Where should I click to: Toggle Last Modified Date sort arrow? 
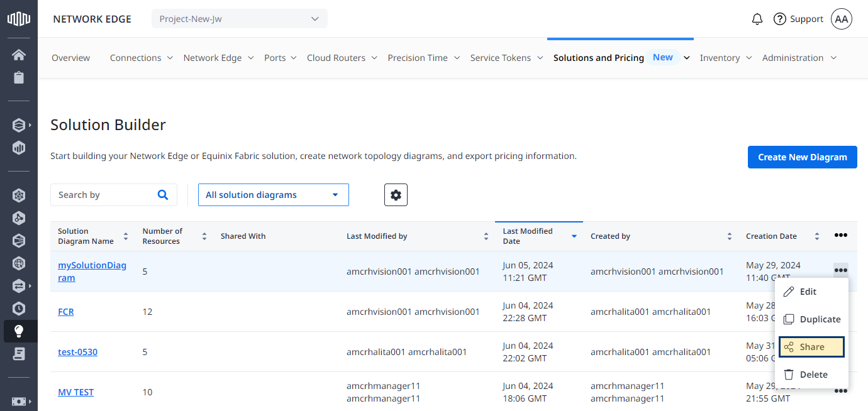574,236
